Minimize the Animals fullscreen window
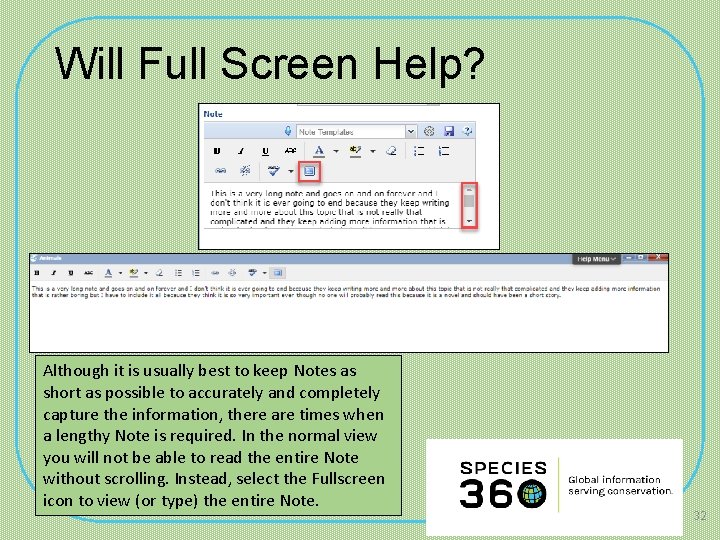 [x=629, y=258]
